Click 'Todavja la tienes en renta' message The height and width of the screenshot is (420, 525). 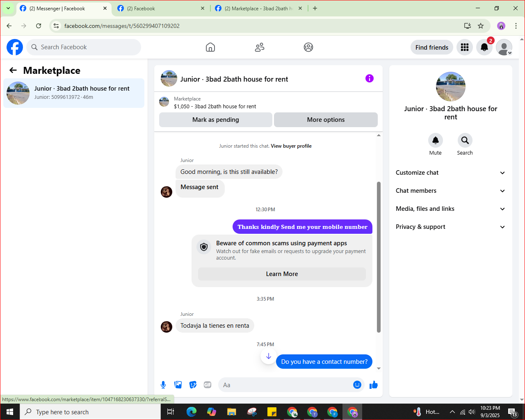pos(215,326)
